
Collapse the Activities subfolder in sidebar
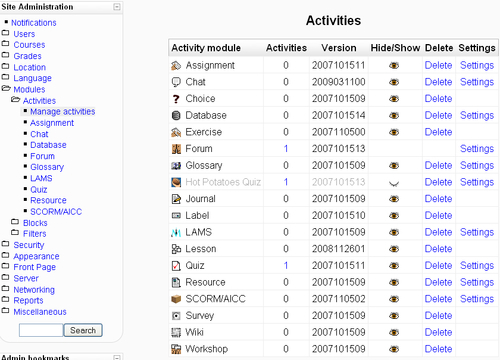(x=15, y=100)
